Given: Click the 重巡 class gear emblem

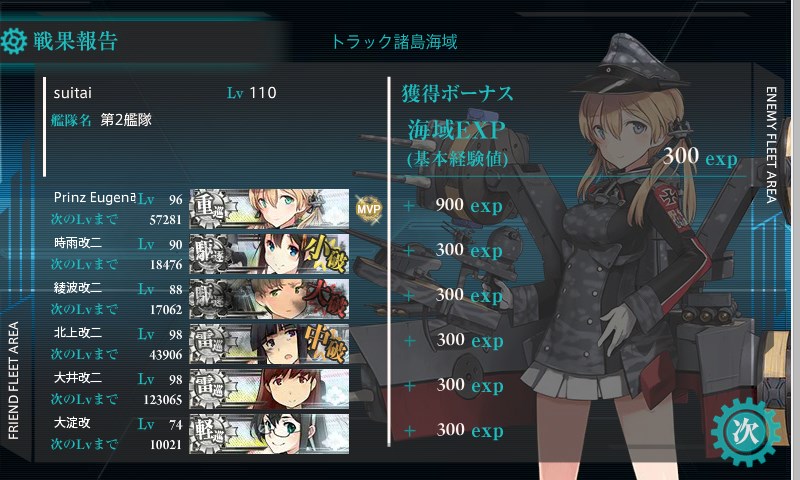Looking at the screenshot, I should point(210,209).
